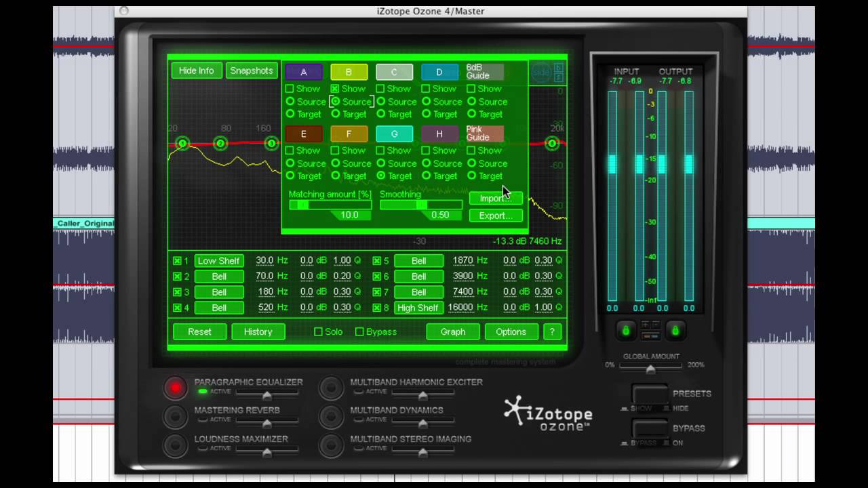Toggle the Presets show/hide switch
The height and width of the screenshot is (488, 868).
coord(650,394)
